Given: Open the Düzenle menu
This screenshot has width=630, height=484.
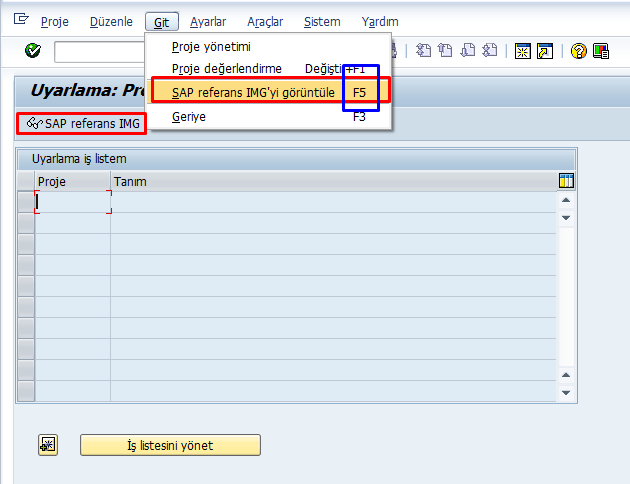Looking at the screenshot, I should (111, 22).
